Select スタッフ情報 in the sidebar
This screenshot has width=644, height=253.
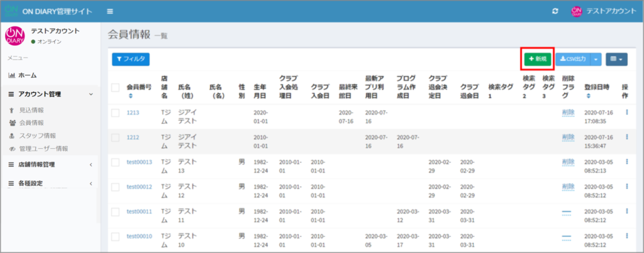(x=37, y=136)
